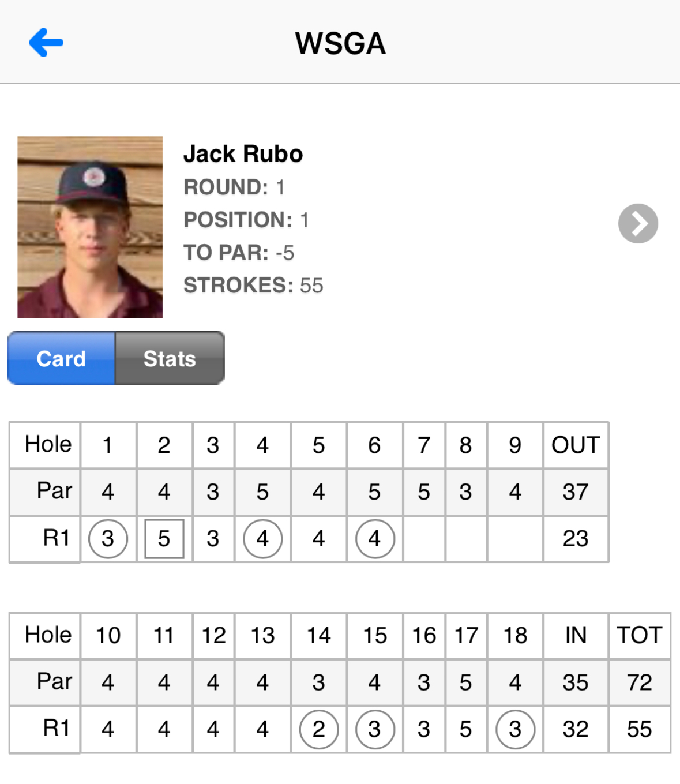Tap circled birdie score on hole 1
The height and width of the screenshot is (784, 680).
click(x=108, y=539)
